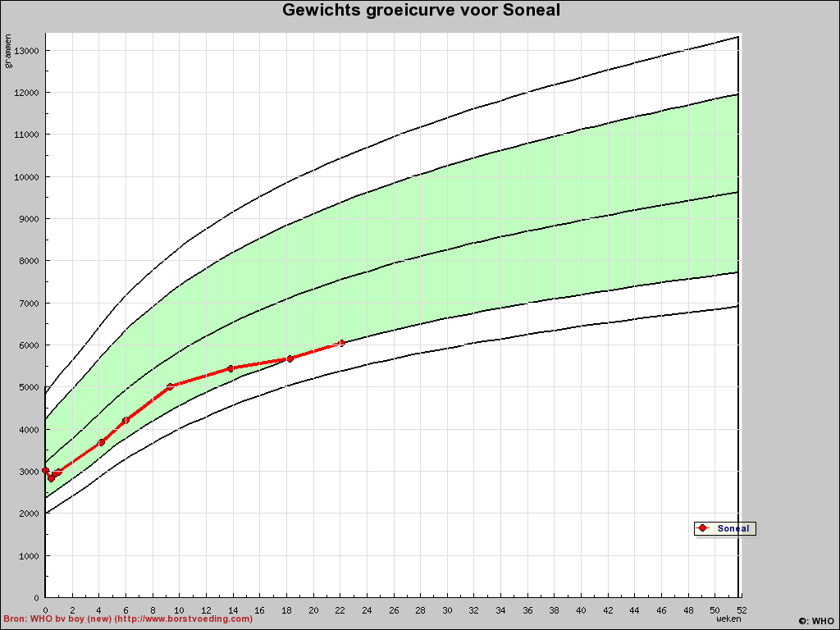
Task: Click the 3000 y-axis tick label
Action: (29, 472)
